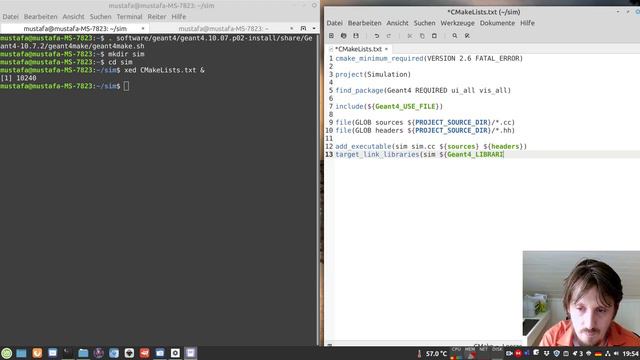Open the Hilfe menu in xed editor
The height and width of the screenshot is (360, 640).
527,23
